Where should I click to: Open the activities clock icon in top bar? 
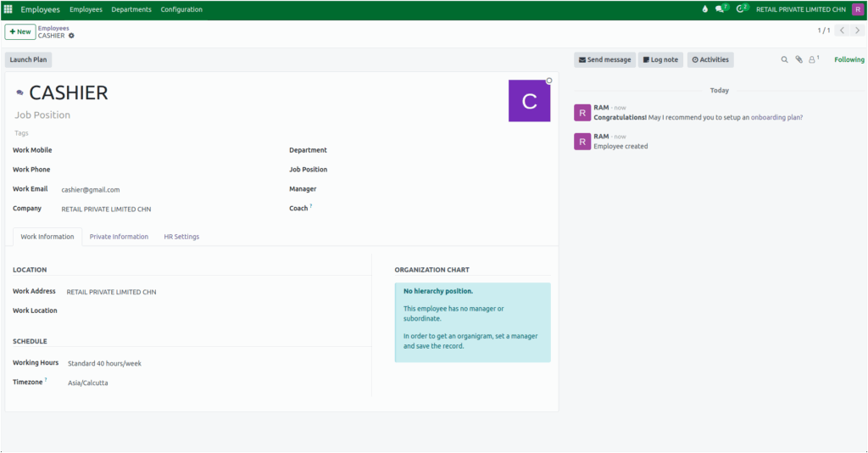[x=742, y=9]
